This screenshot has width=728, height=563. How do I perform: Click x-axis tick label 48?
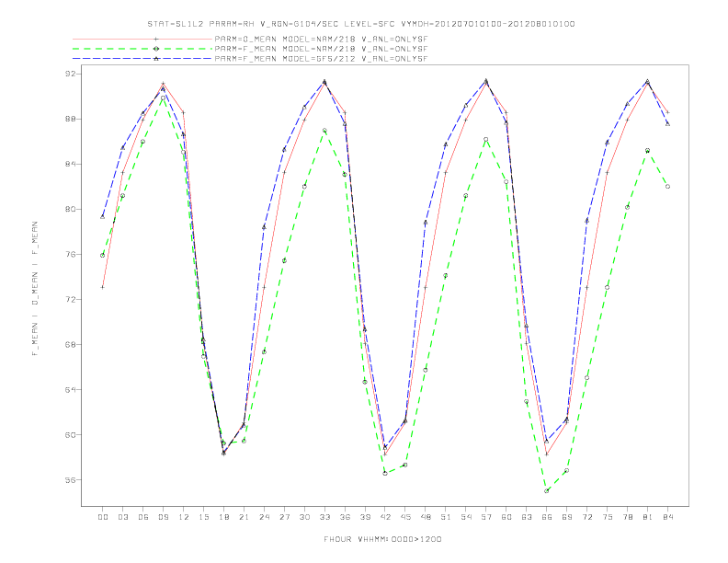click(426, 517)
